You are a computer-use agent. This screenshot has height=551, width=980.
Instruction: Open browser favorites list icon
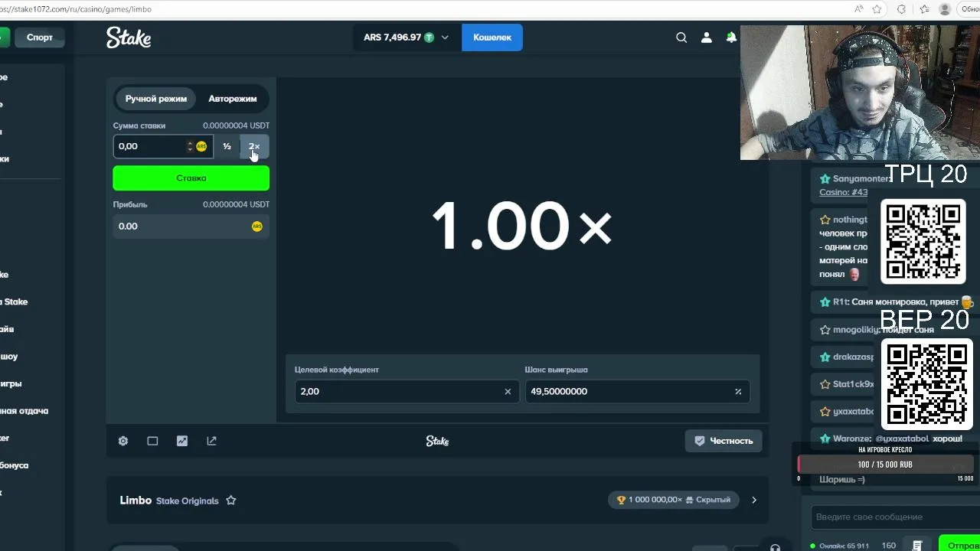click(x=924, y=9)
